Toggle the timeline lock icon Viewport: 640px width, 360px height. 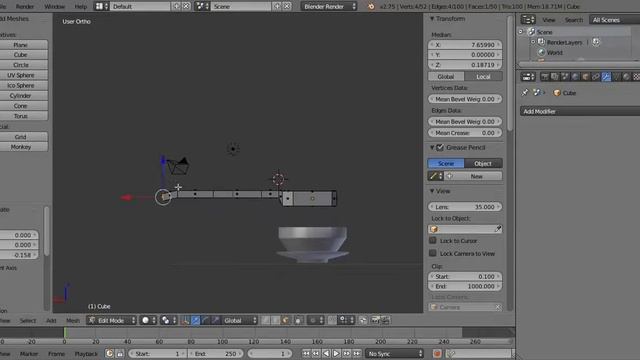tap(120, 353)
